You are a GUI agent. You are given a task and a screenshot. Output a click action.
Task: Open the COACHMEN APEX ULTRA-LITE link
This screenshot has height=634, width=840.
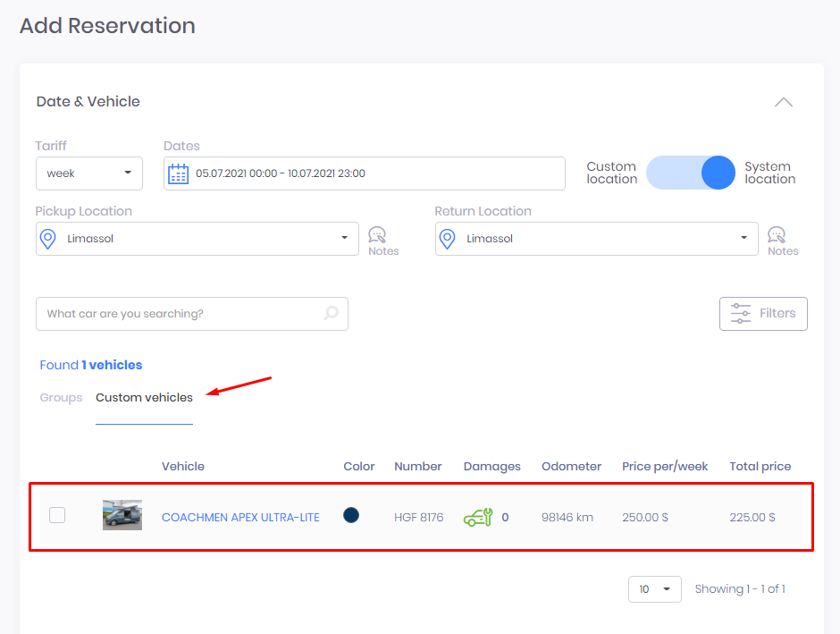coord(240,517)
